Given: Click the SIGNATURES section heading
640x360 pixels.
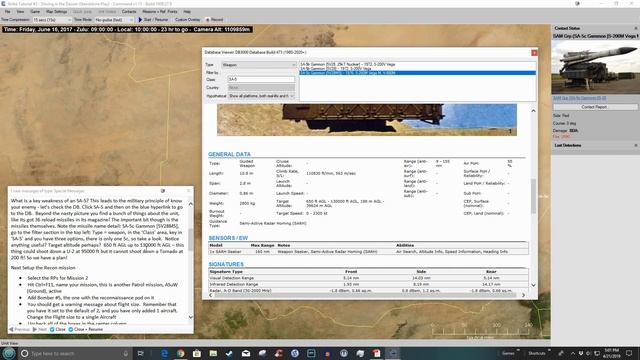Looking at the screenshot, I should (x=226, y=264).
